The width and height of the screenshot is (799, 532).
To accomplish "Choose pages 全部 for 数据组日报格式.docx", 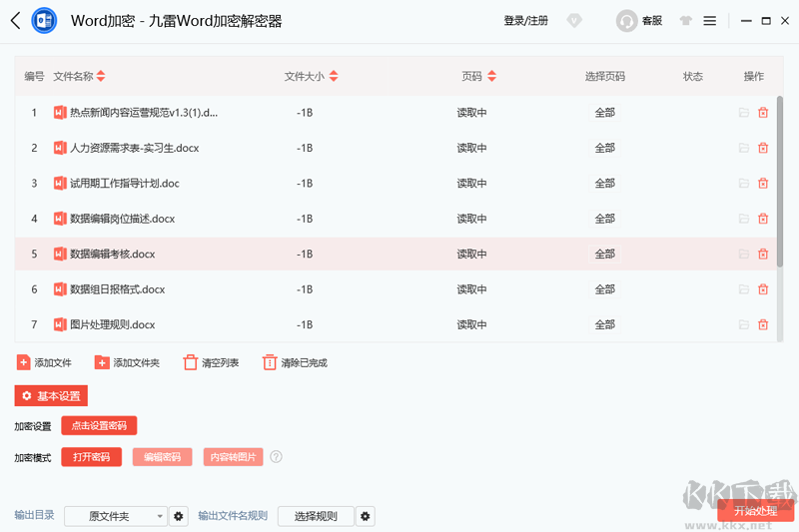I will coord(605,289).
